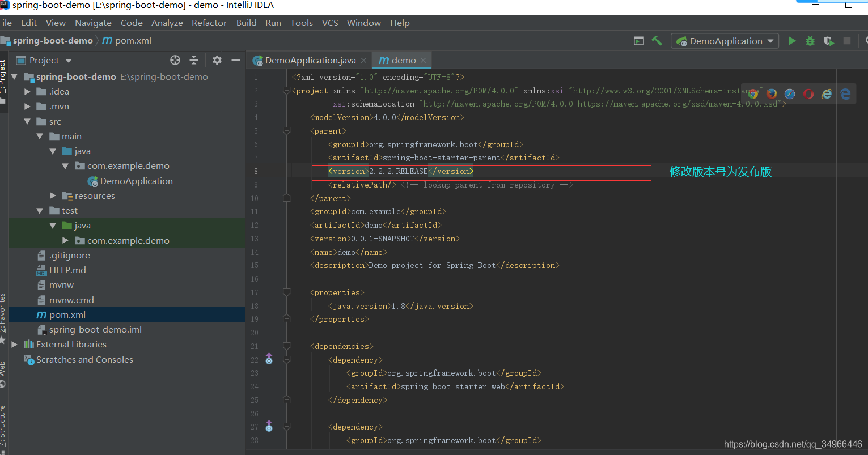Click the Stop process square icon

point(847,41)
